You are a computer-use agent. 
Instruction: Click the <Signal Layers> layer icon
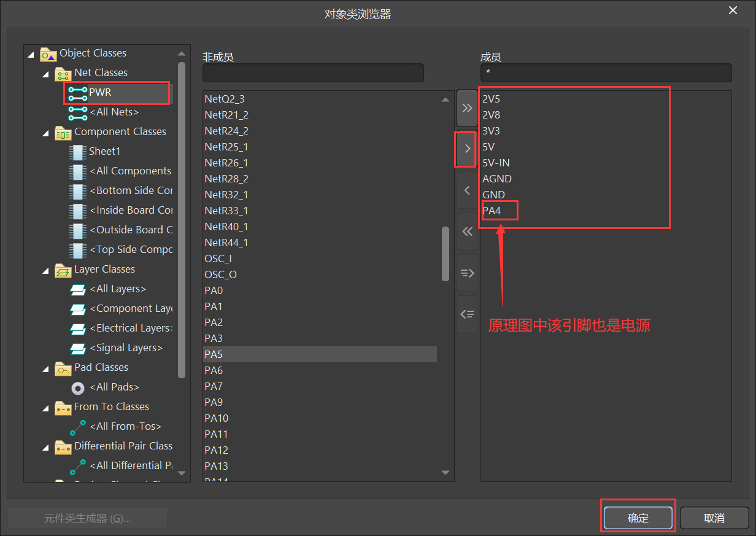(78, 349)
